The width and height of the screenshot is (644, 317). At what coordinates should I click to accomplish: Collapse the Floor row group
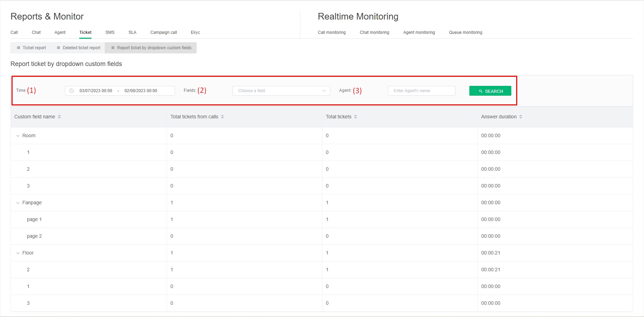(x=18, y=253)
